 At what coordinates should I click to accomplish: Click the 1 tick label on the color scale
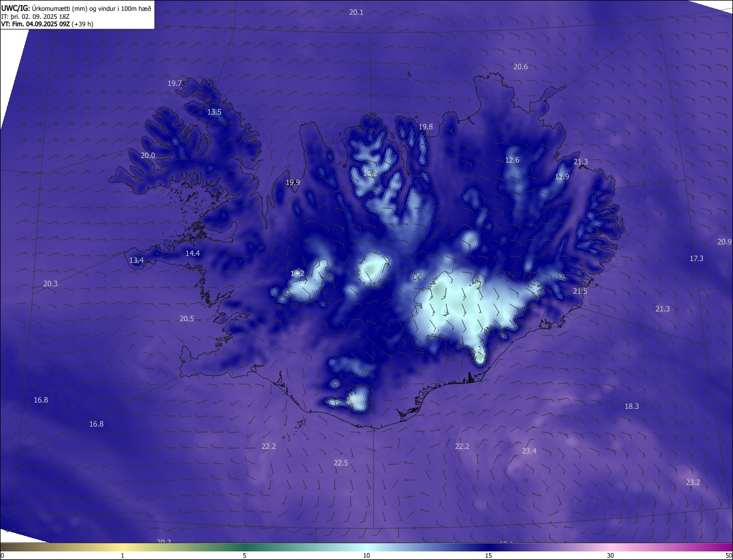pyautogui.click(x=123, y=556)
